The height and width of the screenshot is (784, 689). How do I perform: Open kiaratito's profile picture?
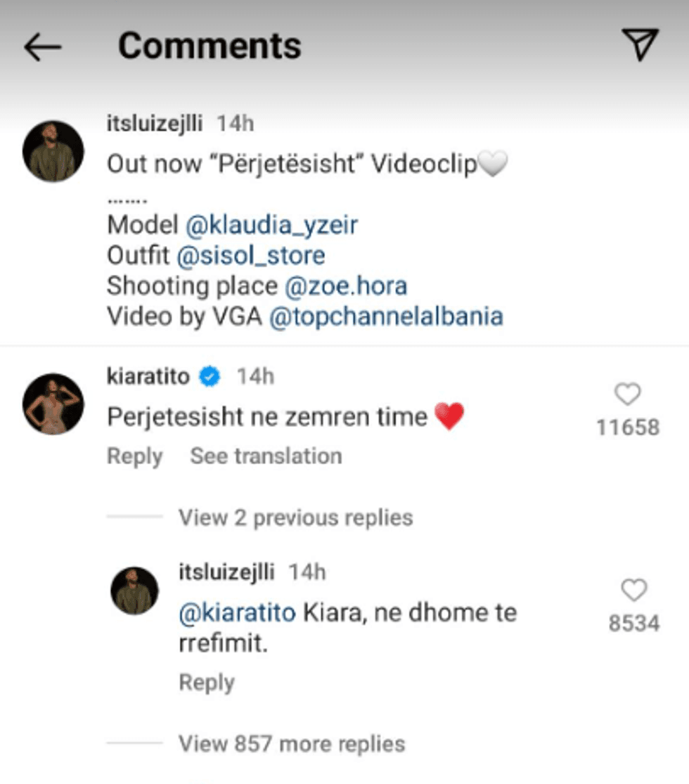pyautogui.click(x=53, y=404)
